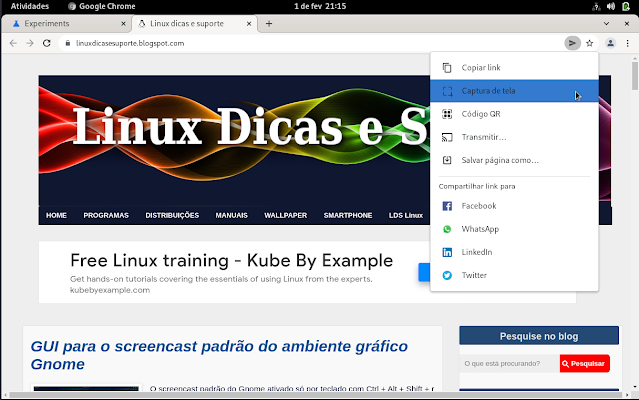The height and width of the screenshot is (400, 639).
Task: Open Atividades overview in top bar
Action: 30,6
